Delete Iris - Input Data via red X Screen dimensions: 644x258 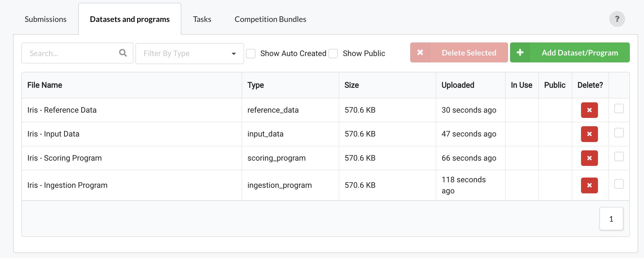pyautogui.click(x=589, y=134)
